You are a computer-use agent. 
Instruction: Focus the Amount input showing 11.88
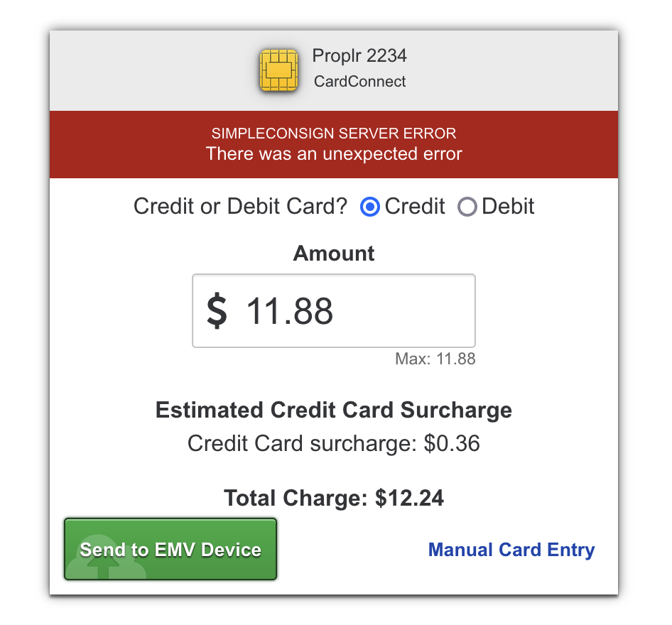click(334, 310)
